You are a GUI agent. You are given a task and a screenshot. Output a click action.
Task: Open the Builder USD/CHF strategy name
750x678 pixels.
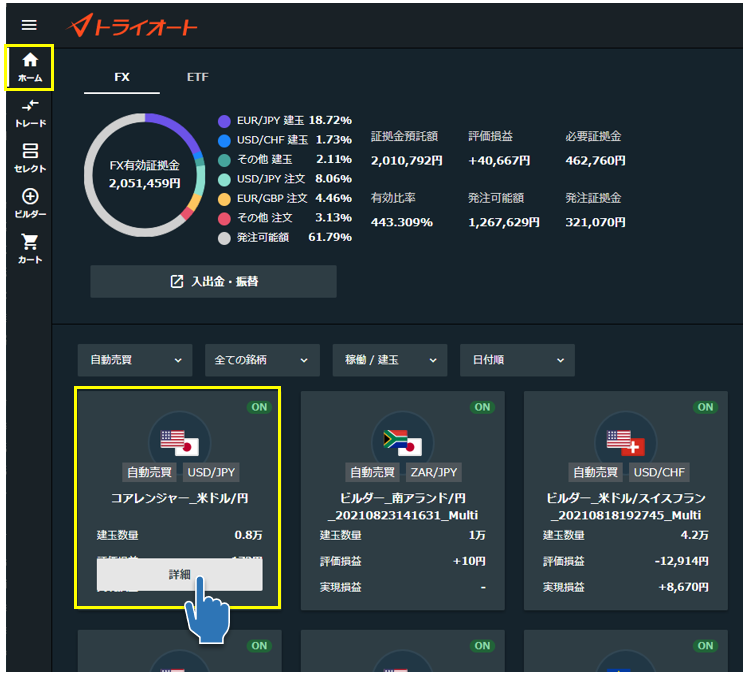pyautogui.click(x=626, y=507)
